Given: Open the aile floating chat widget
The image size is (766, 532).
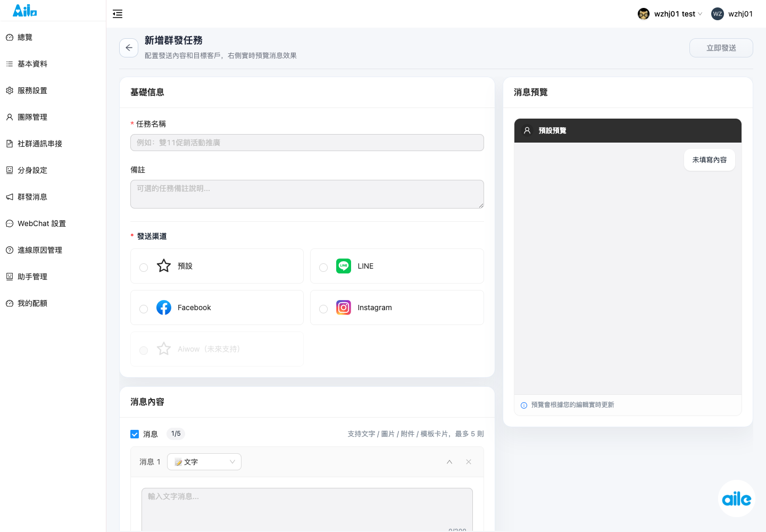Looking at the screenshot, I should pos(737,498).
